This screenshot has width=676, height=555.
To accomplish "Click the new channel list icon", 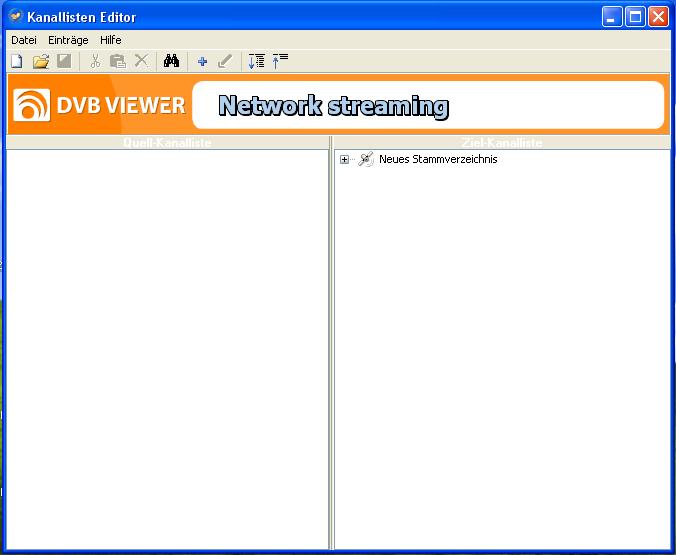I will (16, 61).
